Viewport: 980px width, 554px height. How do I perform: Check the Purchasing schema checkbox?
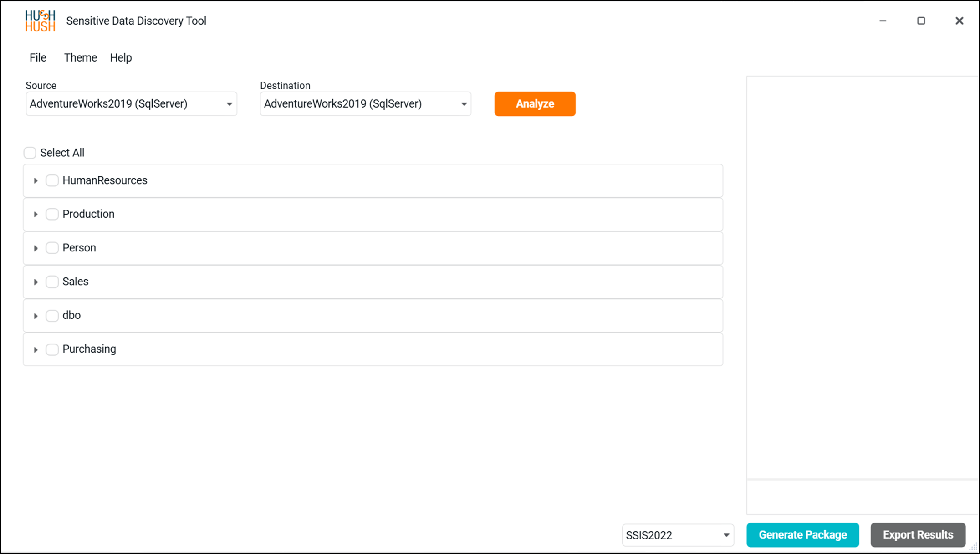pyautogui.click(x=52, y=349)
